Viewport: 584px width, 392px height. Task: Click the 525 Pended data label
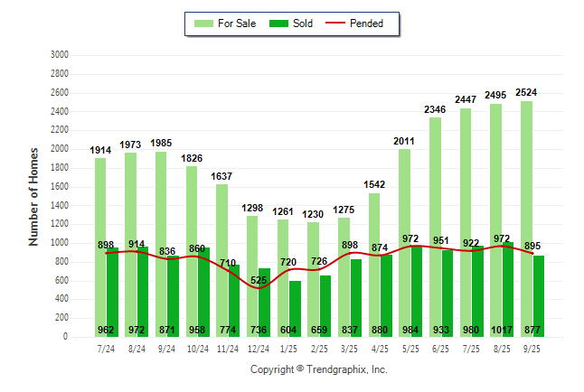(259, 280)
